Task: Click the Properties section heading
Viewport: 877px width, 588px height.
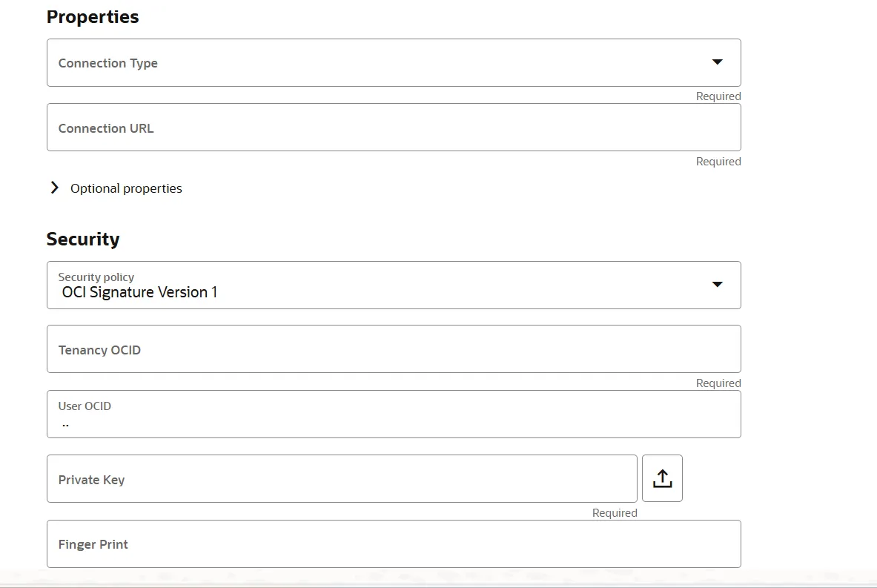Action: click(93, 16)
